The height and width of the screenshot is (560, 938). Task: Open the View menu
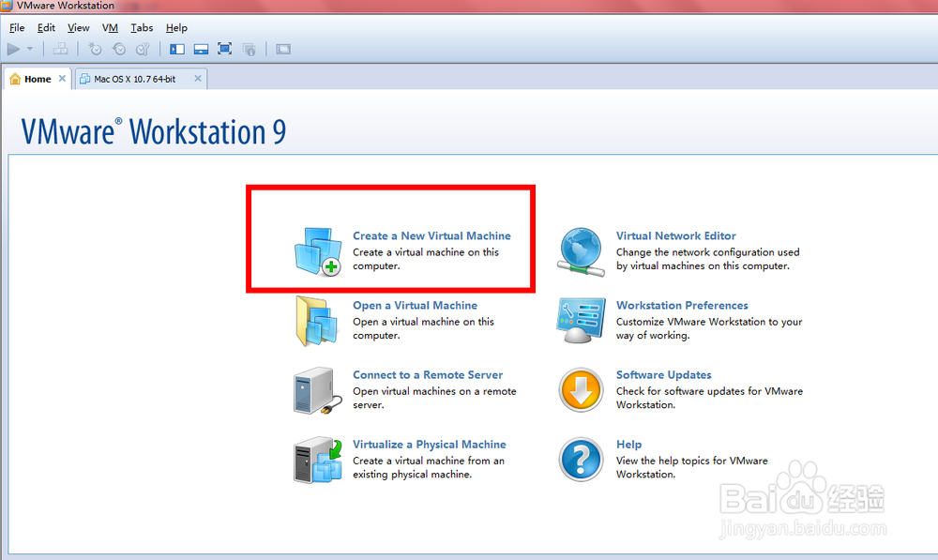[79, 27]
